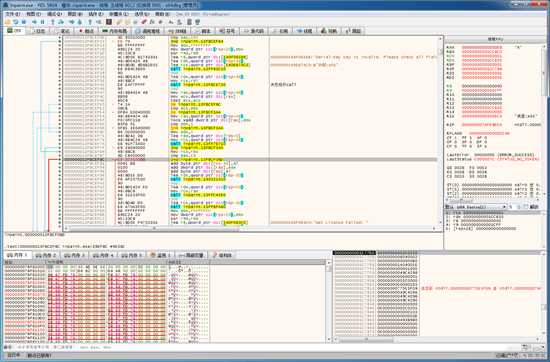The image size is (550, 362).
Task: Click the stop debugging square icon
Action: (x=24, y=22)
